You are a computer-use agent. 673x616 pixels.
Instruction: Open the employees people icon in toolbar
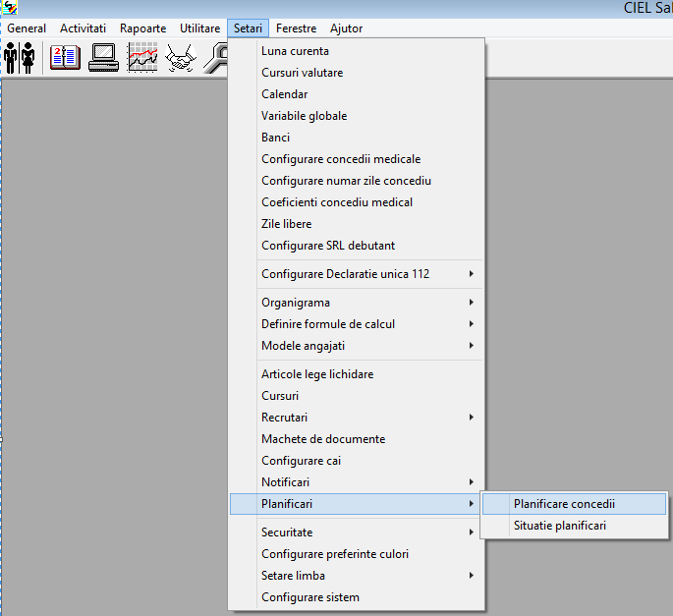(x=20, y=58)
